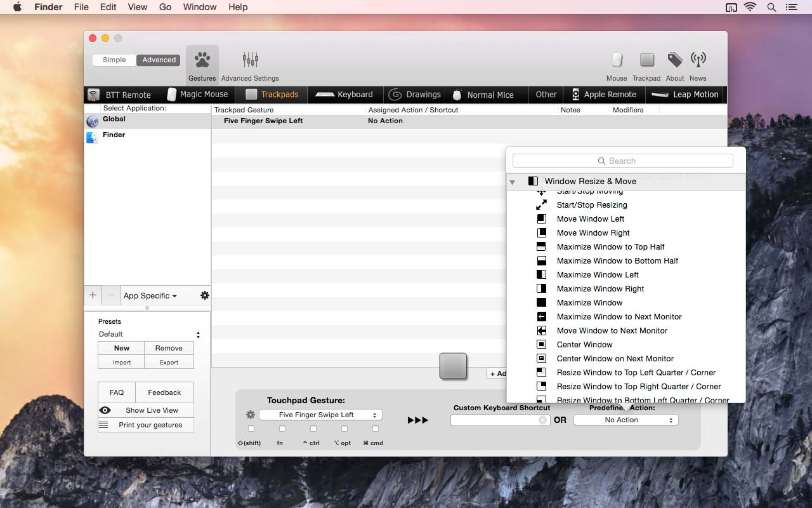Image resolution: width=812 pixels, height=508 pixels.
Task: Toggle the ctrl modifier checkbox
Action: coord(313,429)
